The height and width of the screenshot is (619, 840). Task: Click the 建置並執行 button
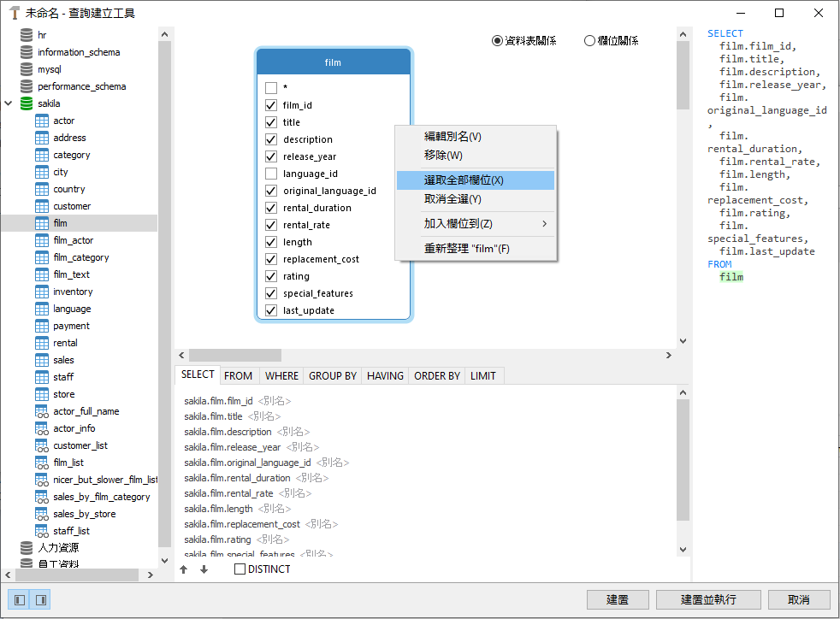pos(707,599)
